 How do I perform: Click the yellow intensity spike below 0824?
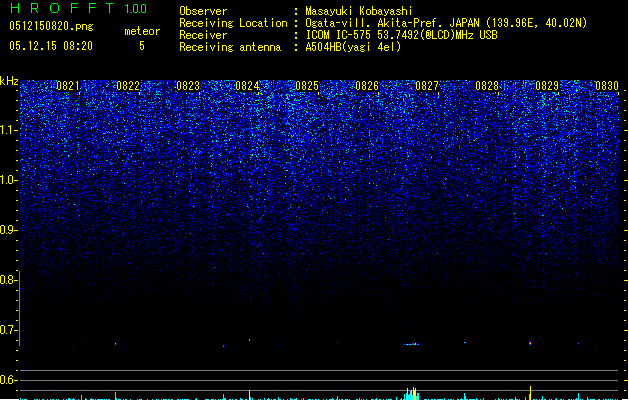coord(250,395)
